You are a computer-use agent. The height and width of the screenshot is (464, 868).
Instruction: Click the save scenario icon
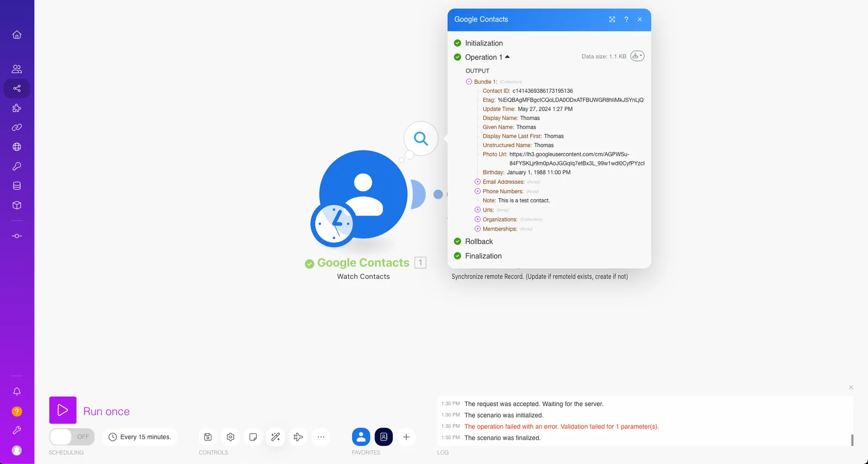click(x=208, y=437)
